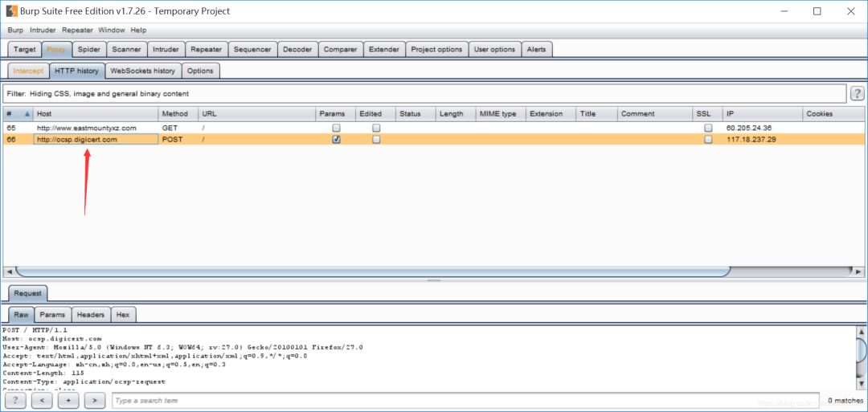Go to previous search match button

click(x=42, y=401)
